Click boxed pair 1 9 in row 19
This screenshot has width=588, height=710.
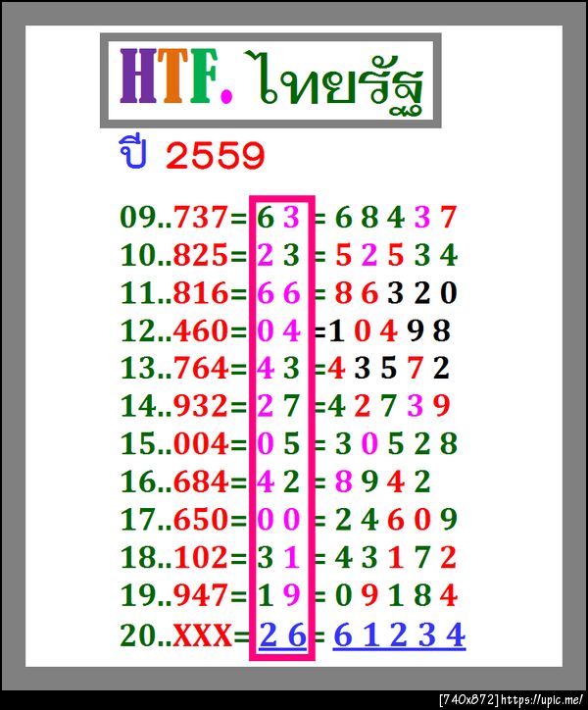coord(279,594)
